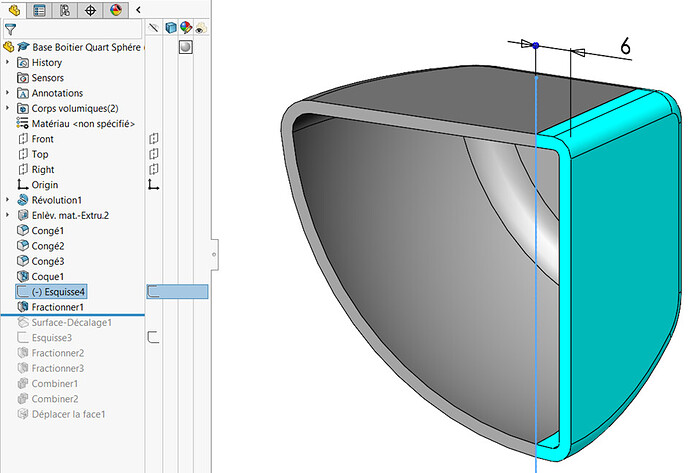690x473 pixels.
Task: Collapse the display pane with the arrow
Action: [x=137, y=10]
